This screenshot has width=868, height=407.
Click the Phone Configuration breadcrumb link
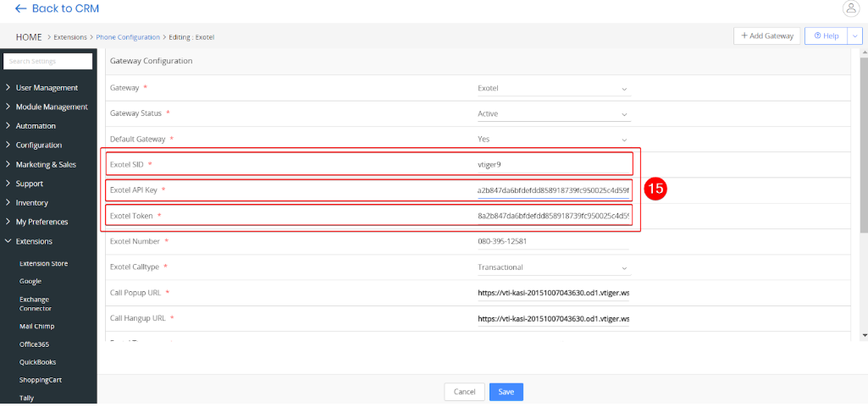[x=128, y=37]
